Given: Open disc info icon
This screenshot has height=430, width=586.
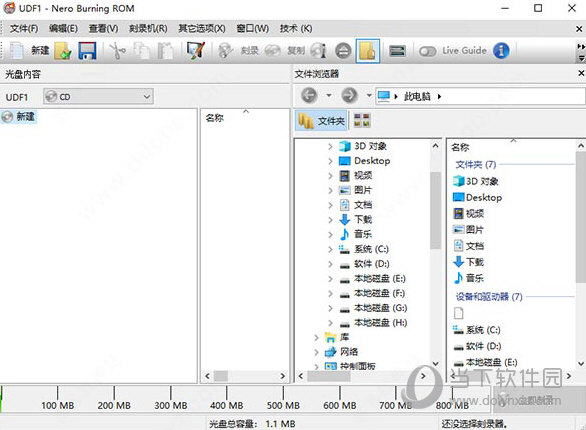Looking at the screenshot, I should click(x=318, y=50).
